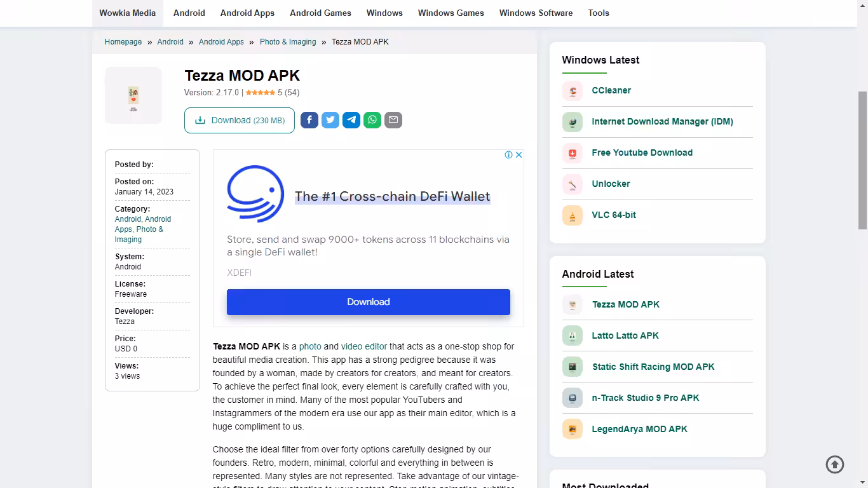
Task: Click the 'Tezza MOD APK' page title
Action: (242, 76)
